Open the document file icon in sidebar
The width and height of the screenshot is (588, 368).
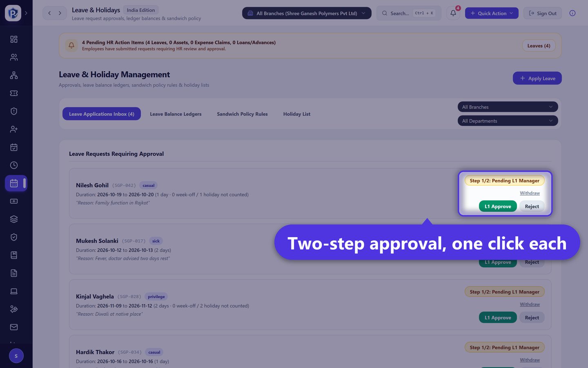pos(14,273)
